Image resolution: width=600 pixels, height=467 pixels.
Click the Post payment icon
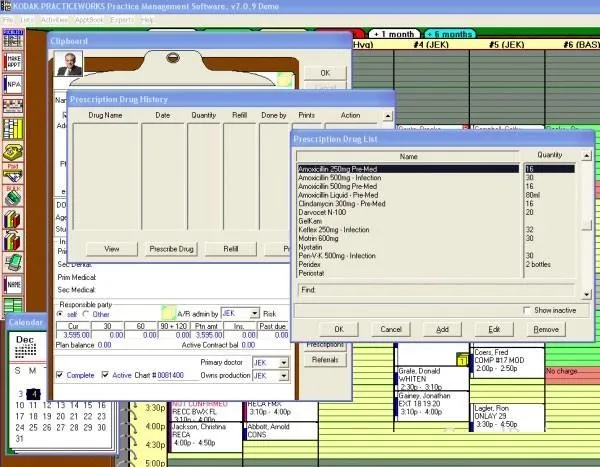(x=13, y=173)
